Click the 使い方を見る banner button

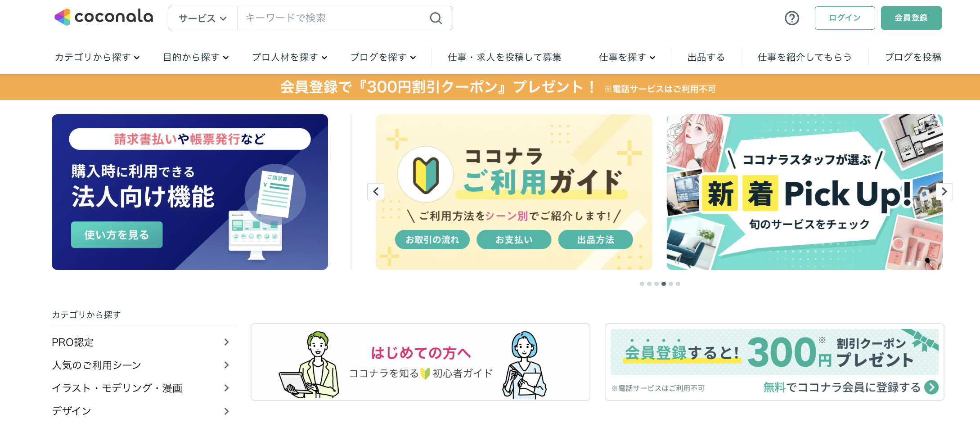(x=117, y=234)
